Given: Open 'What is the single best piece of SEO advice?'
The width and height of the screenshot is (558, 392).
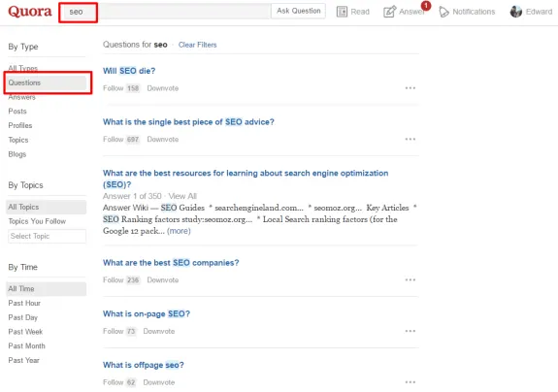Looking at the screenshot, I should point(188,122).
